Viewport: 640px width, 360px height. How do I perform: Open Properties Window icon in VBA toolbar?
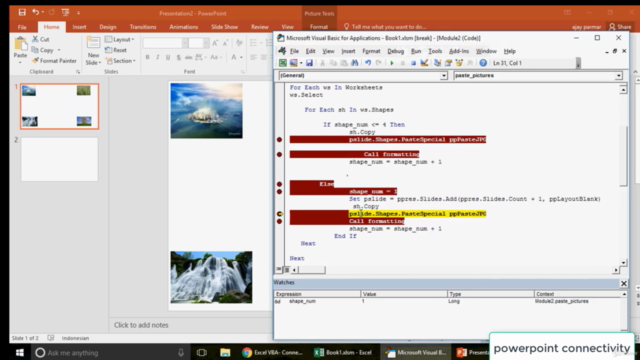tap(448, 63)
